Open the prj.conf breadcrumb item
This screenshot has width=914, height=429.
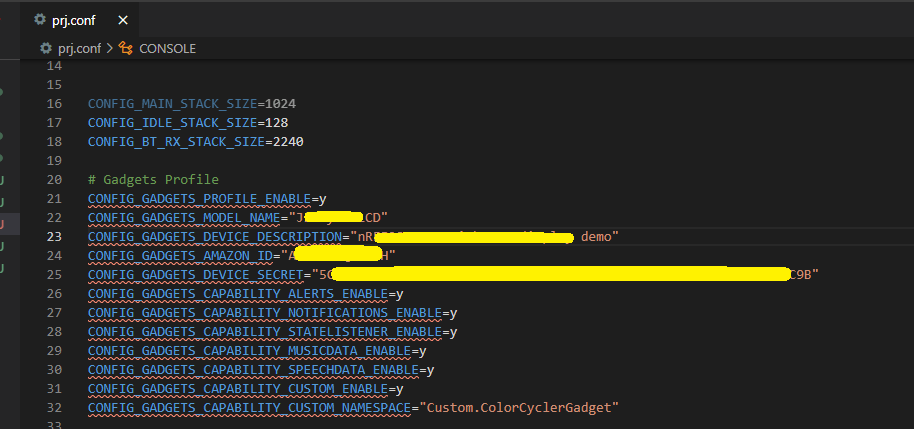77,48
